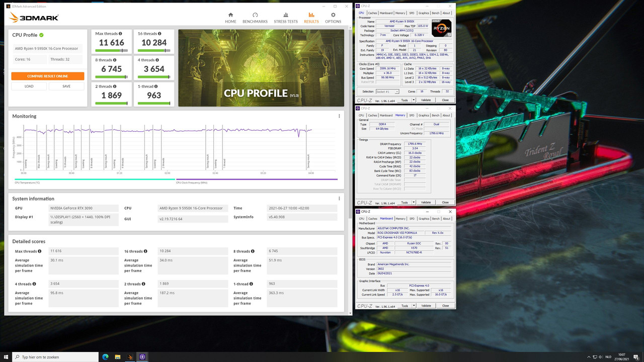
Task: Click green validated checkmark beside CPU Profile
Action: pos(41,35)
